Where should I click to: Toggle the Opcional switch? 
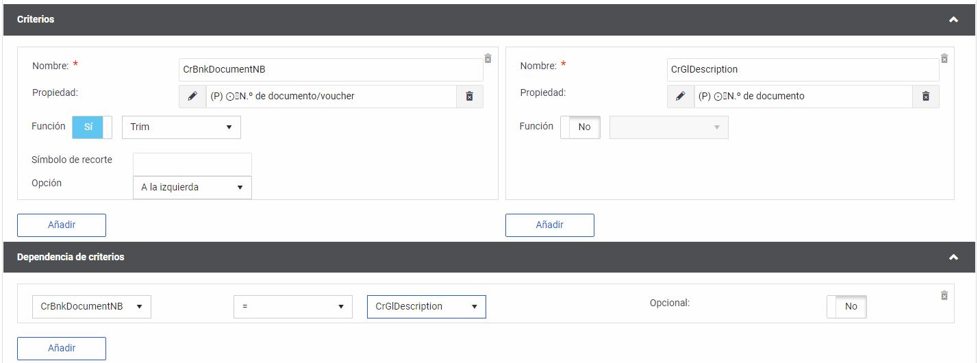[846, 307]
